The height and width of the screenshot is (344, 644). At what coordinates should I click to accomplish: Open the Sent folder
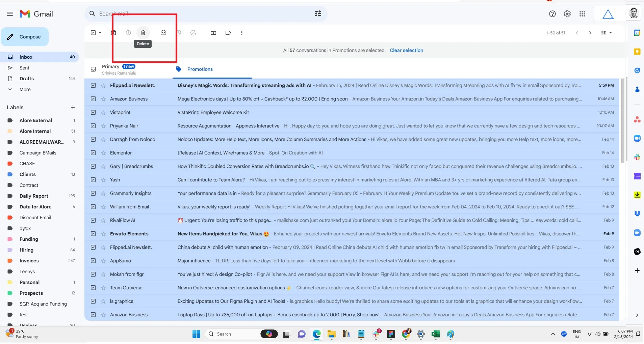(x=40, y=68)
